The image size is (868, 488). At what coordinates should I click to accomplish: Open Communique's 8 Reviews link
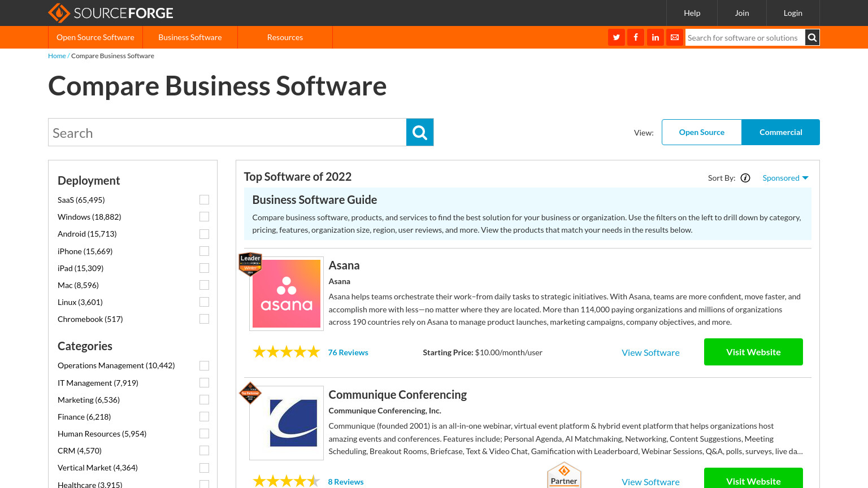(346, 482)
